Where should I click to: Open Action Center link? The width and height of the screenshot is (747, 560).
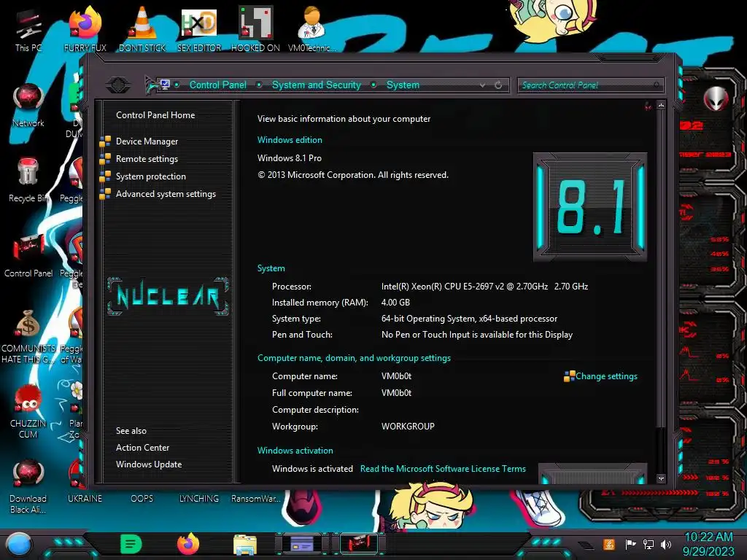pos(142,448)
